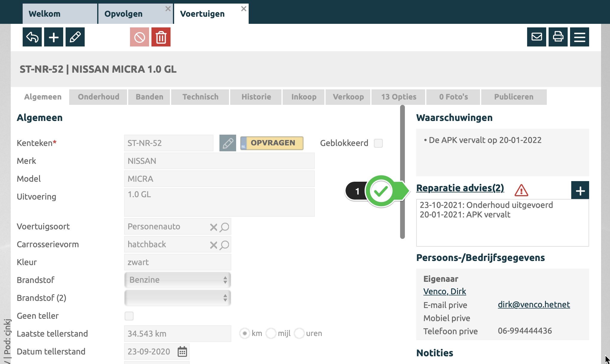Select the mijl radio button
Image resolution: width=610 pixels, height=364 pixels.
[271, 333]
